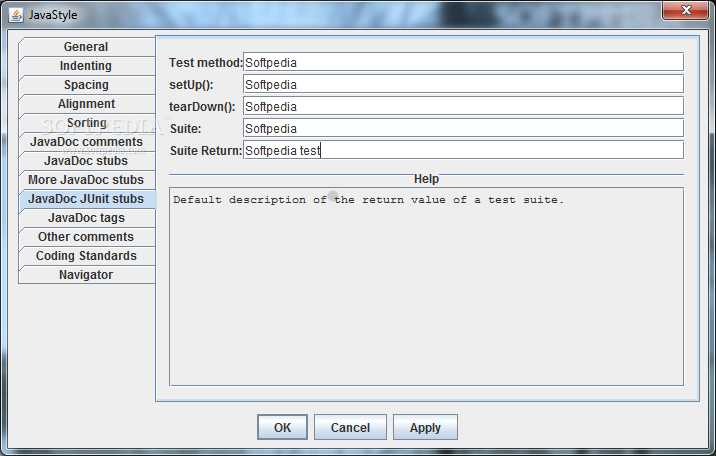The image size is (716, 456).
Task: Confirm settings with the OK button
Action: point(282,427)
